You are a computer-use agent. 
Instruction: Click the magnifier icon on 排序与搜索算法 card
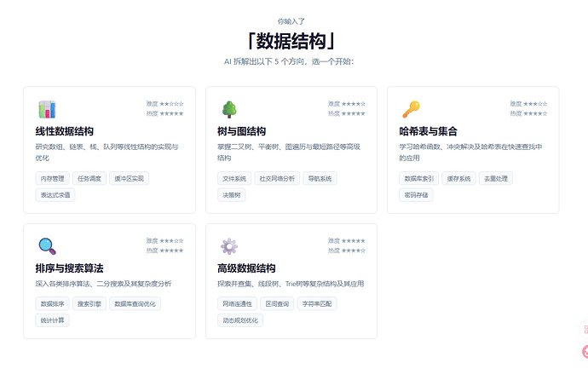point(47,246)
